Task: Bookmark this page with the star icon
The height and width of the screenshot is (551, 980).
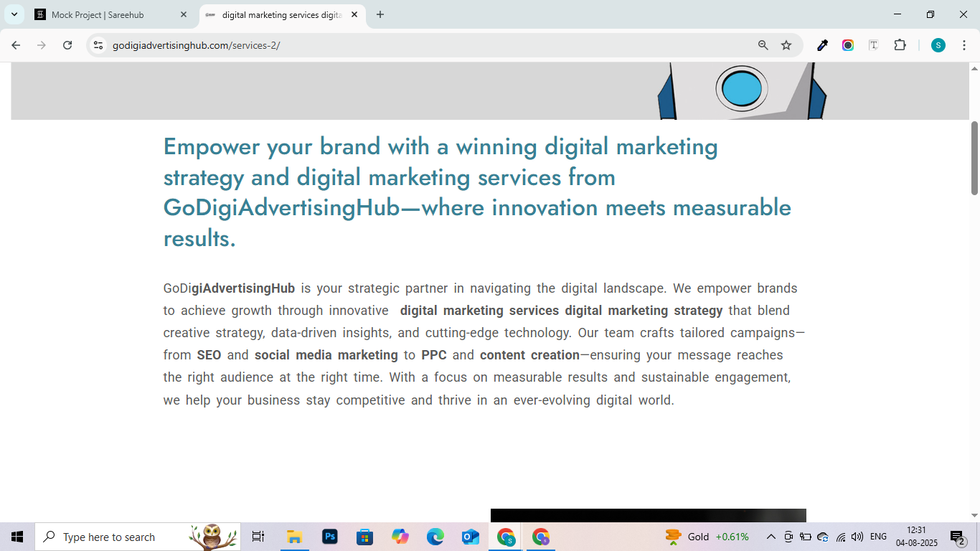Action: coord(786,45)
